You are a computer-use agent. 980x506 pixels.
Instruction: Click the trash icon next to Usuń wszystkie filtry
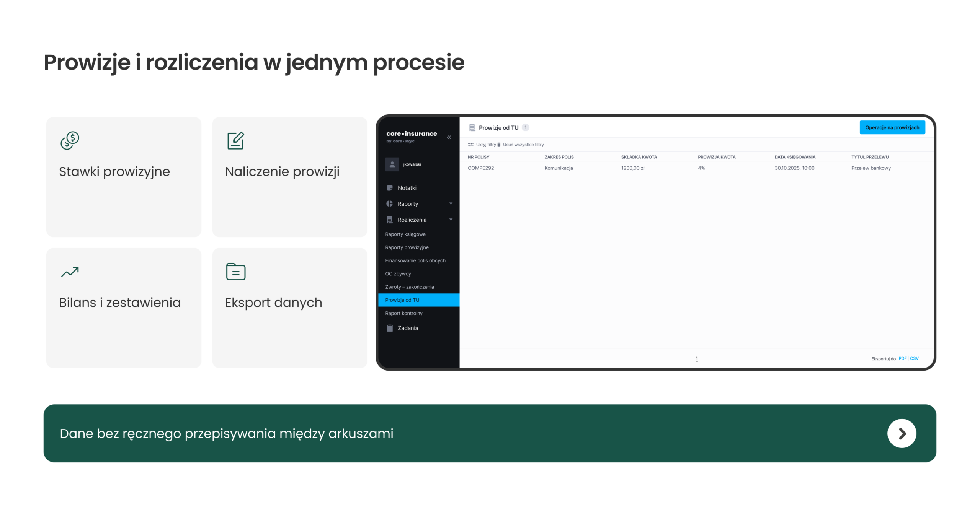(x=499, y=145)
